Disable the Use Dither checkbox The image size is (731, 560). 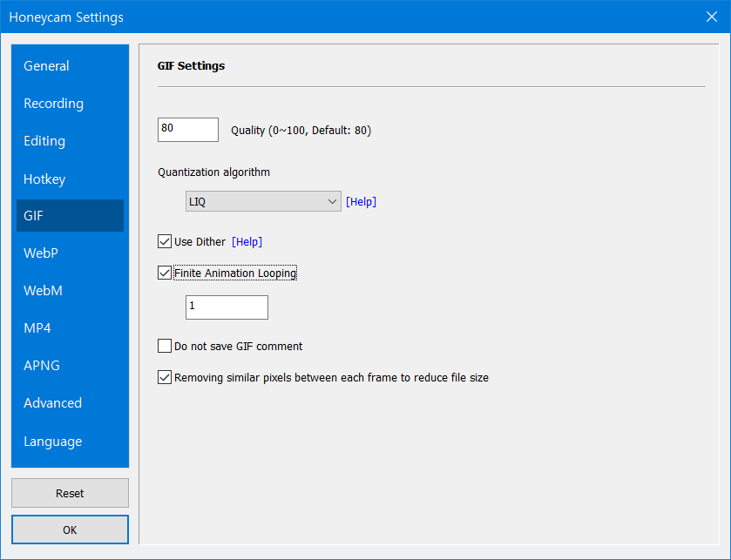(165, 241)
